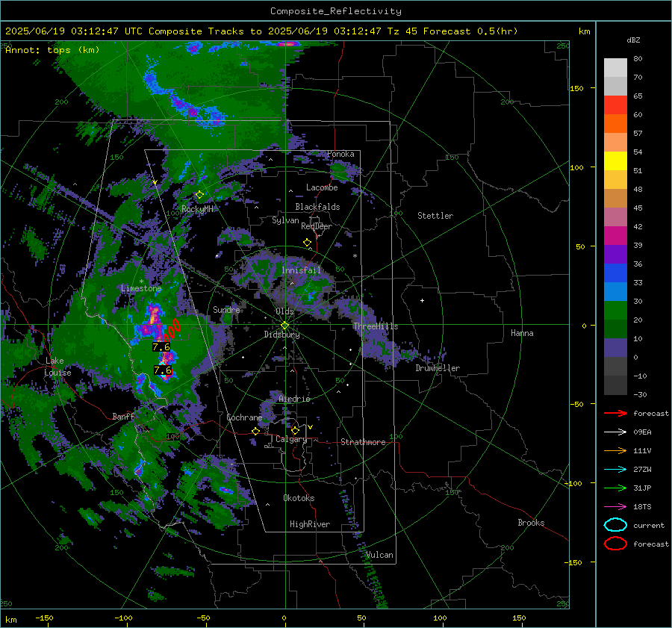The image size is (672, 628).
Task: Pick the bright green 20 dBZ swatch
Action: (615, 311)
